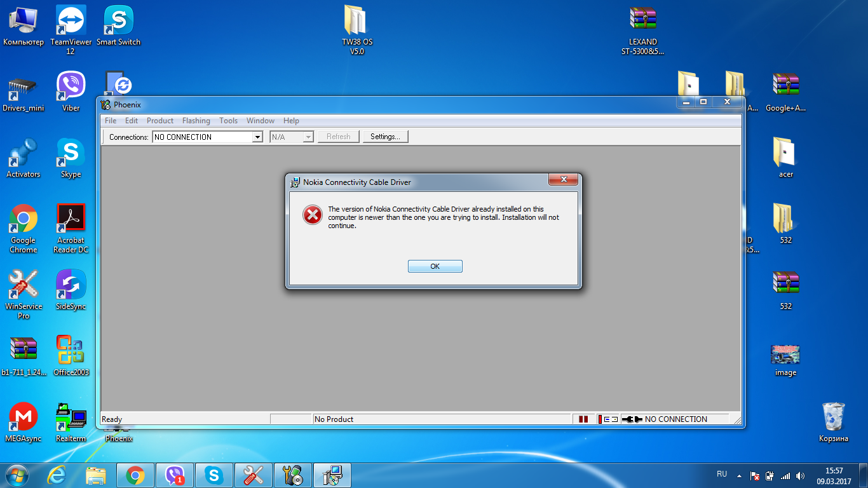Click the Phoenix title bar app icon
The height and width of the screenshot is (488, 868).
[106, 105]
